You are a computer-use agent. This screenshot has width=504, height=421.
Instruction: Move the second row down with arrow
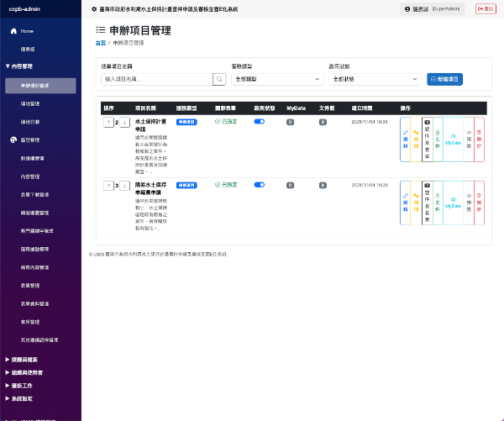[x=123, y=185]
